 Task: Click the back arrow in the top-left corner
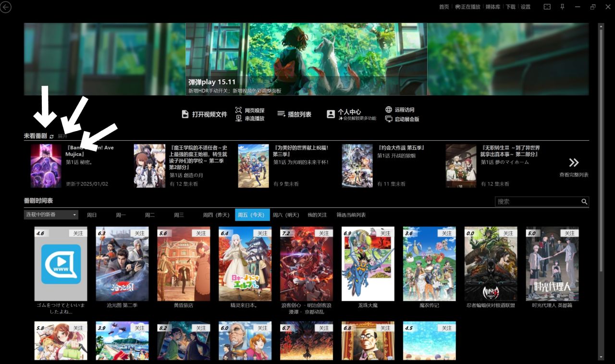tap(5, 7)
